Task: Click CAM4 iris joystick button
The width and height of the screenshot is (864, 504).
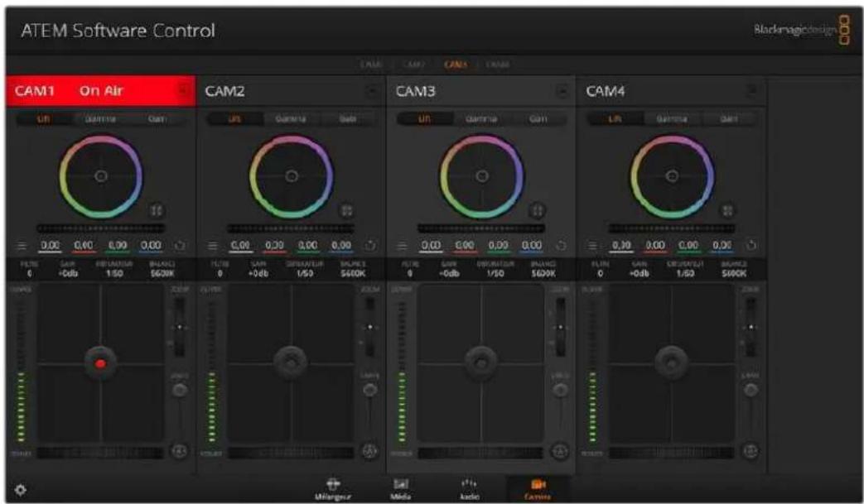Action: [671, 362]
